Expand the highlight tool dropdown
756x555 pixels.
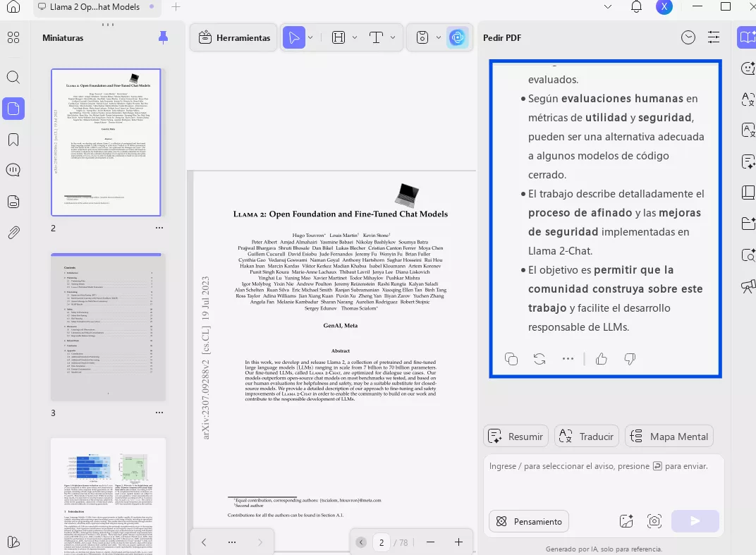(355, 37)
